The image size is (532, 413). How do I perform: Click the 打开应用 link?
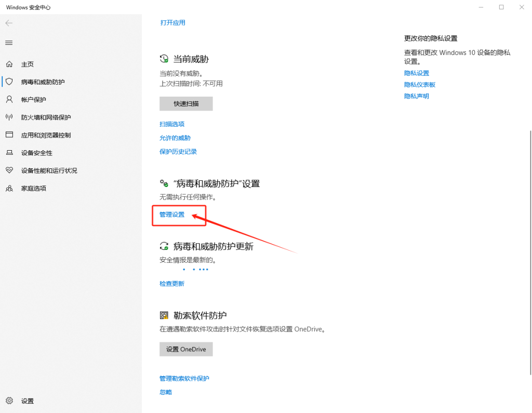pyautogui.click(x=172, y=23)
